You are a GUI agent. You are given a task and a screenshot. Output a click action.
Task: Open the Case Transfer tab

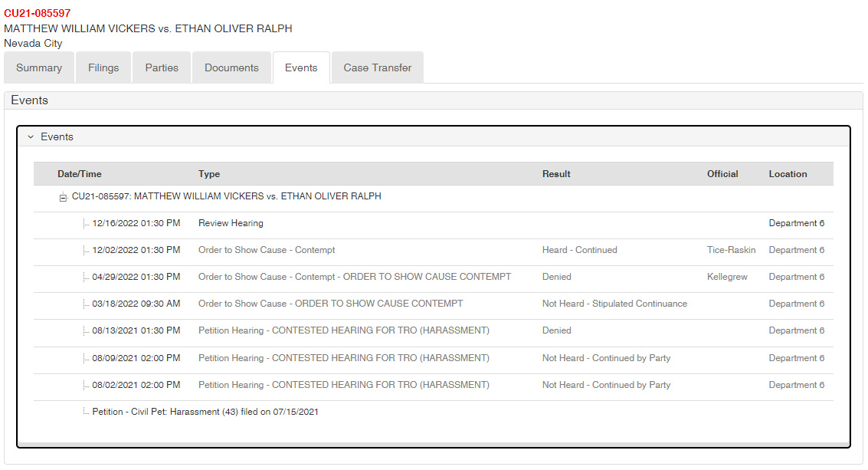click(x=378, y=67)
